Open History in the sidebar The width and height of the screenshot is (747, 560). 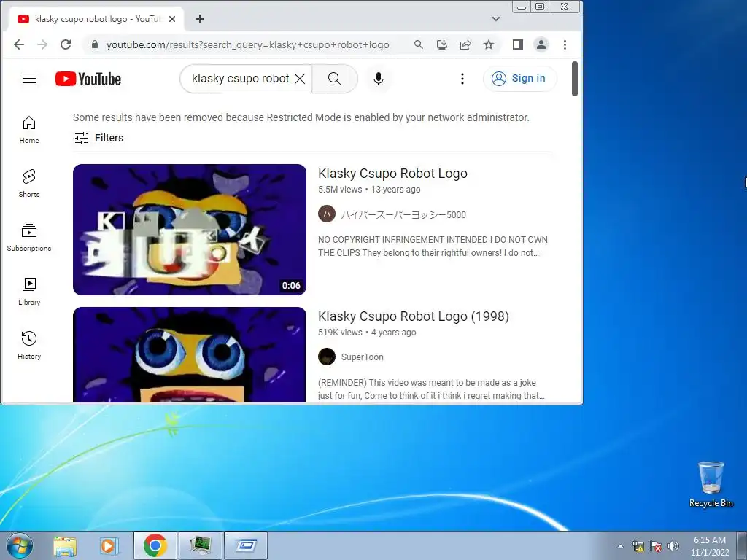(29, 345)
